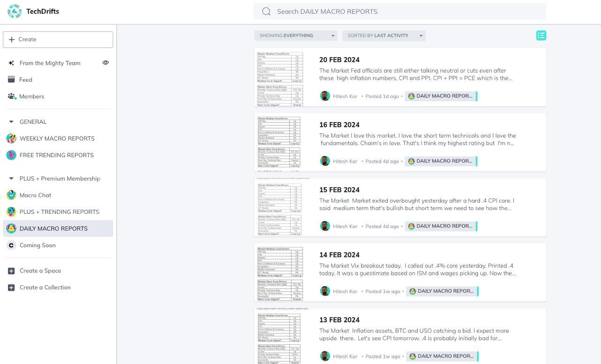Switch layout with the list view icon
This screenshot has height=364, width=601.
click(x=541, y=36)
